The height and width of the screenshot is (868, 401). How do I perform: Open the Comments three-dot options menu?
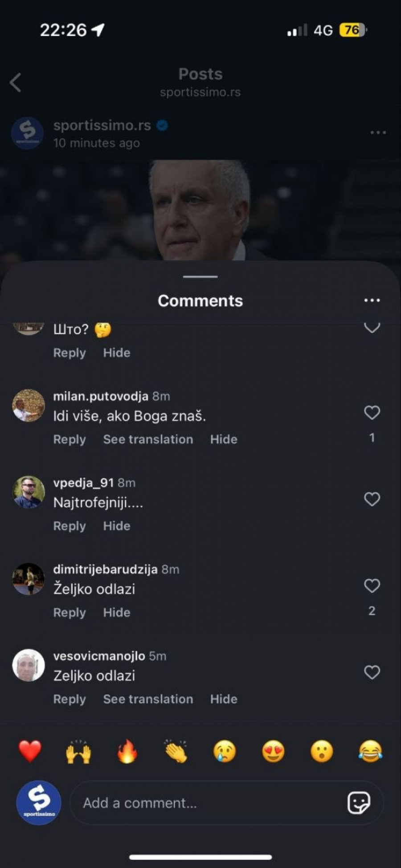point(372,300)
